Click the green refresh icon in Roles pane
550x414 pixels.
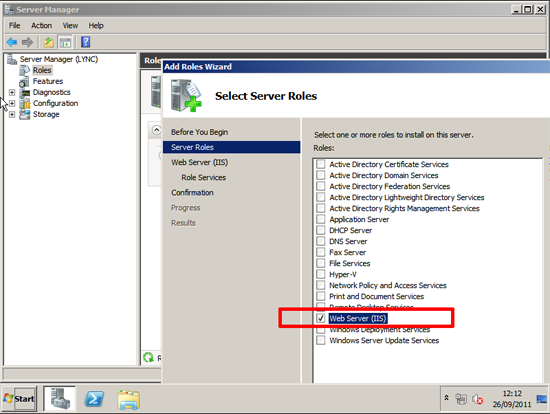pos(148,358)
